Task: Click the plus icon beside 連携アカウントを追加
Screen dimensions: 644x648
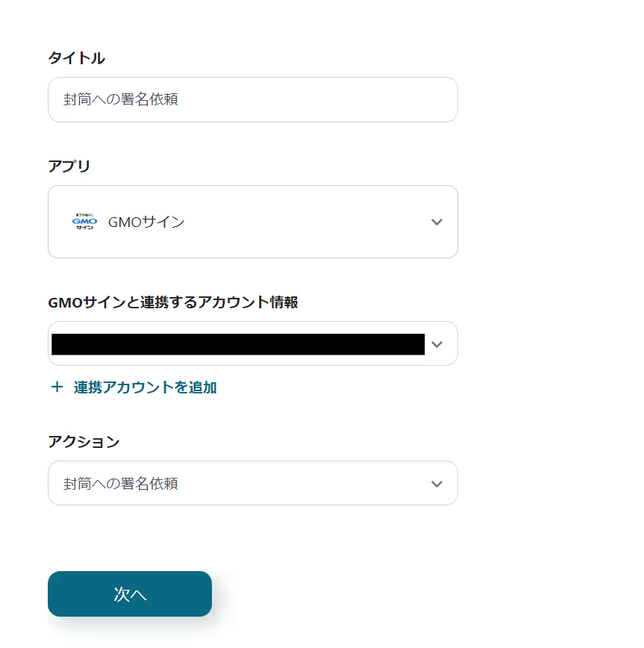Action: 57,387
